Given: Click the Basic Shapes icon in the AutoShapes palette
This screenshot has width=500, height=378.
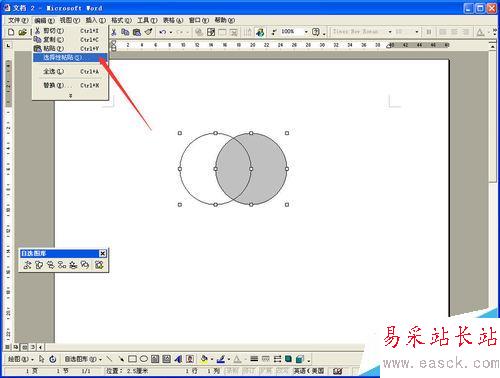Looking at the screenshot, I should 39,265.
